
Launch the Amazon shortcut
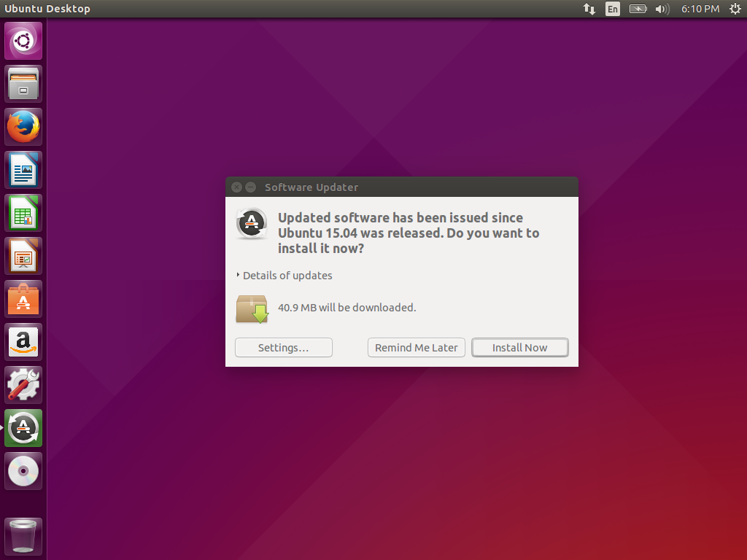point(23,341)
